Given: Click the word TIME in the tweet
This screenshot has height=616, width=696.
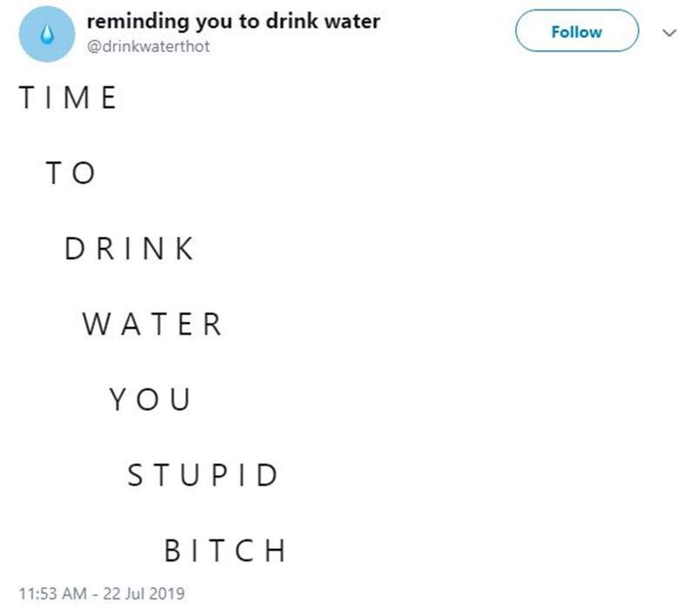Looking at the screenshot, I should tap(68, 98).
